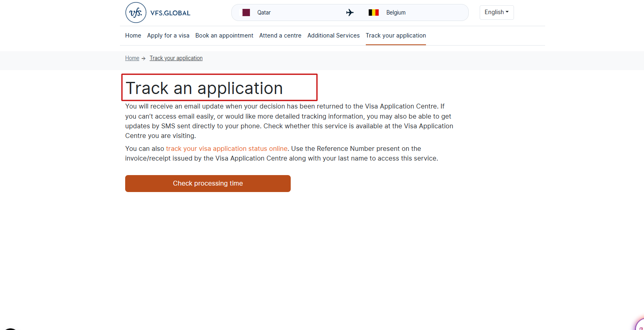Open the Home menu item

click(133, 36)
